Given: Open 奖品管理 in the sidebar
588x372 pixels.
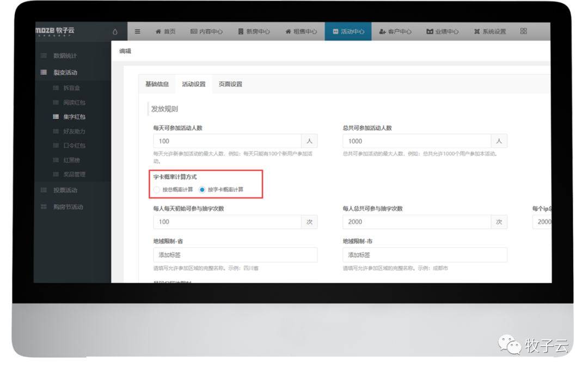Looking at the screenshot, I should [74, 174].
